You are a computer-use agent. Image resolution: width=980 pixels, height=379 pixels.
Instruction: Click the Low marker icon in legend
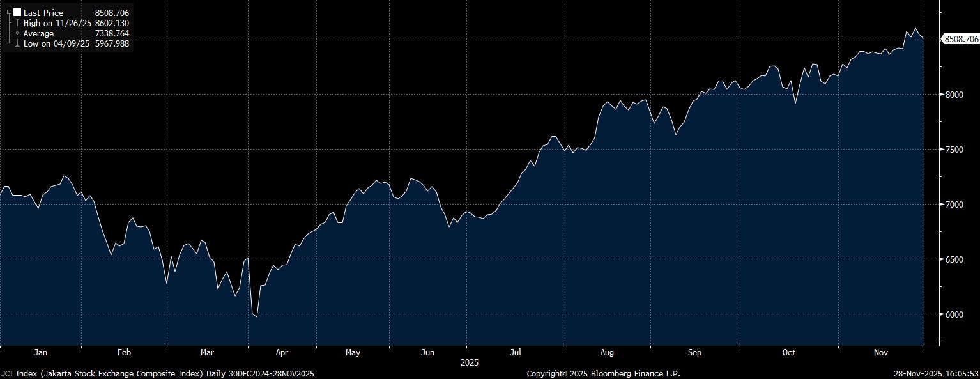point(17,43)
